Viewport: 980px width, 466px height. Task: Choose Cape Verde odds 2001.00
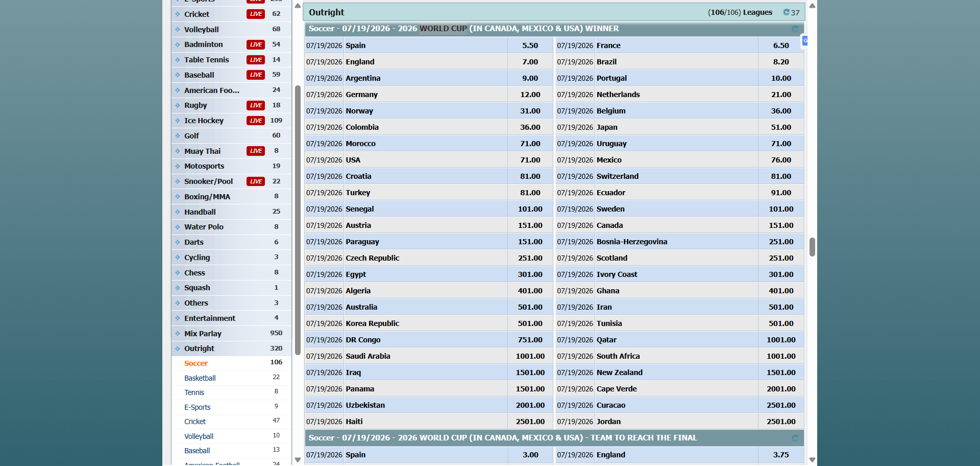[x=781, y=389]
